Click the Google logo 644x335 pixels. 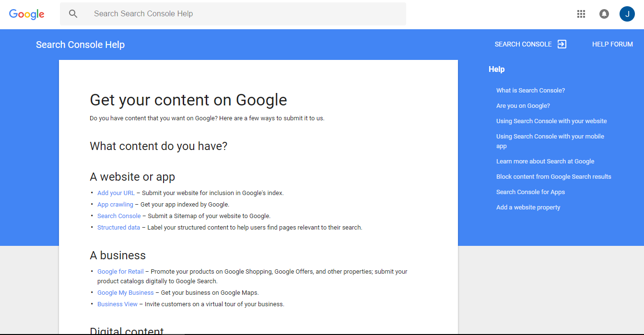(x=27, y=14)
